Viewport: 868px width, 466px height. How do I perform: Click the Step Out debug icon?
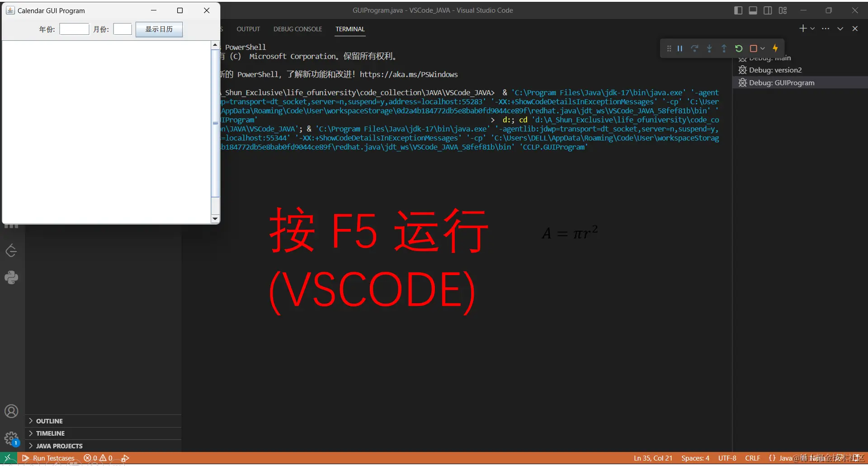(x=724, y=48)
